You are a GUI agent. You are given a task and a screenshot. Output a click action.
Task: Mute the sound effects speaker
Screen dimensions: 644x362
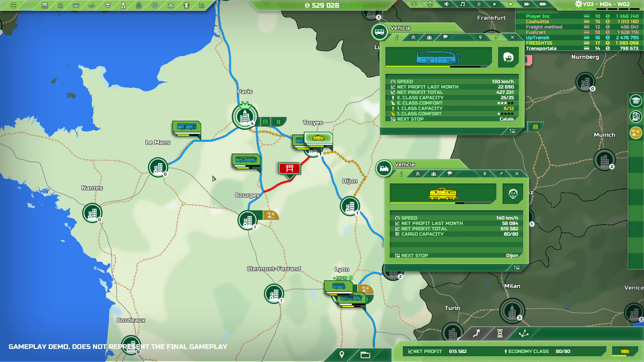pyautogui.click(x=446, y=4)
